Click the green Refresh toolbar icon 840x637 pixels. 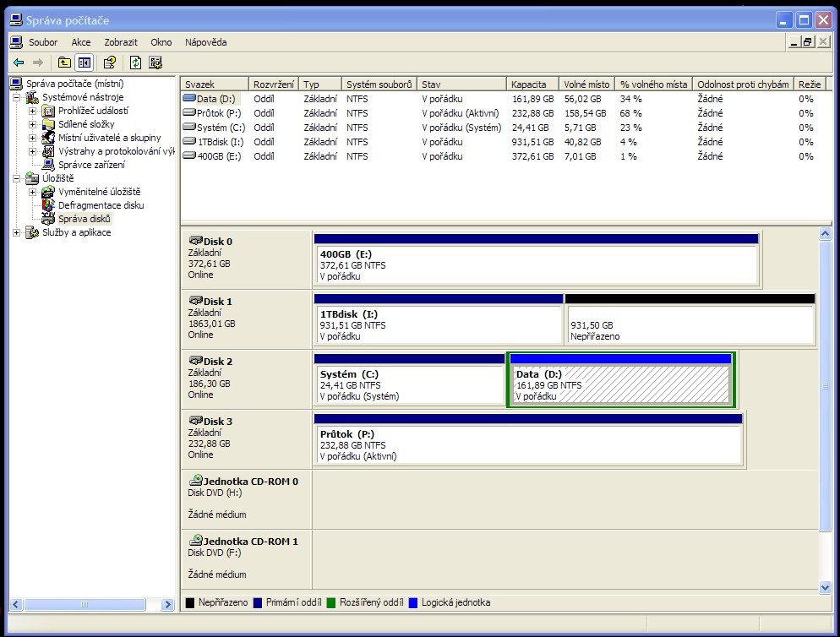(x=135, y=63)
